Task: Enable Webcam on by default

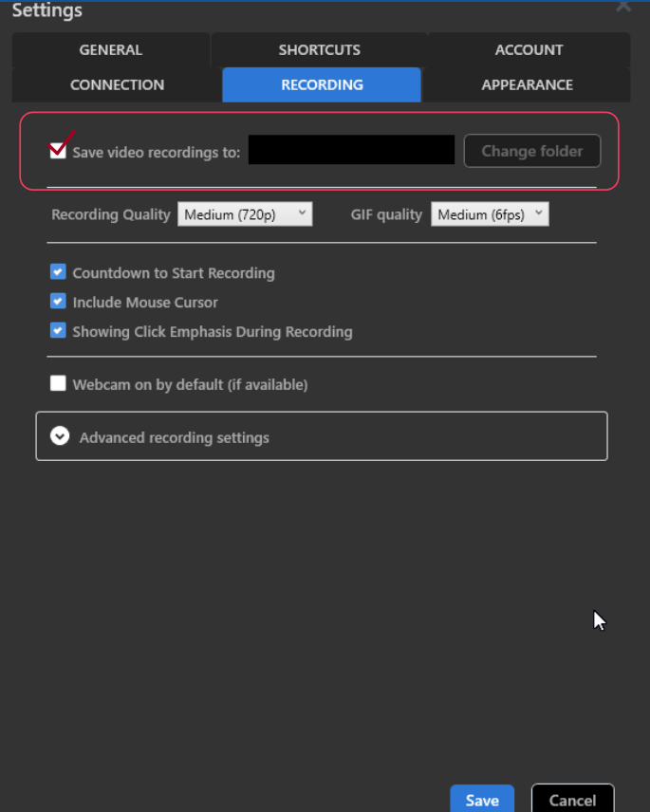Action: (58, 383)
